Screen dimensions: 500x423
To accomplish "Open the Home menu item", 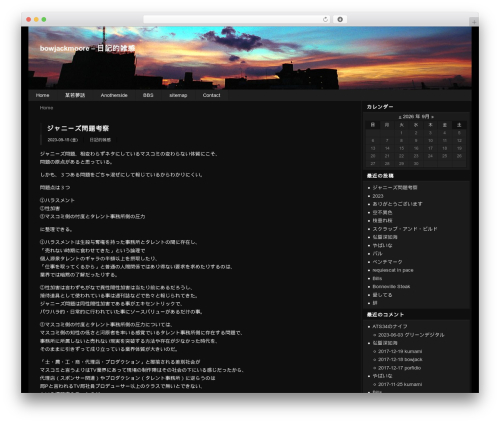I will [42, 95].
